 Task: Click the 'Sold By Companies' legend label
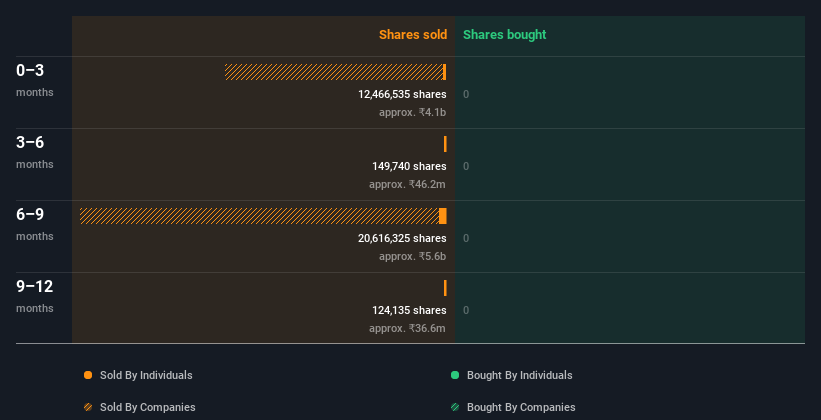[148, 407]
